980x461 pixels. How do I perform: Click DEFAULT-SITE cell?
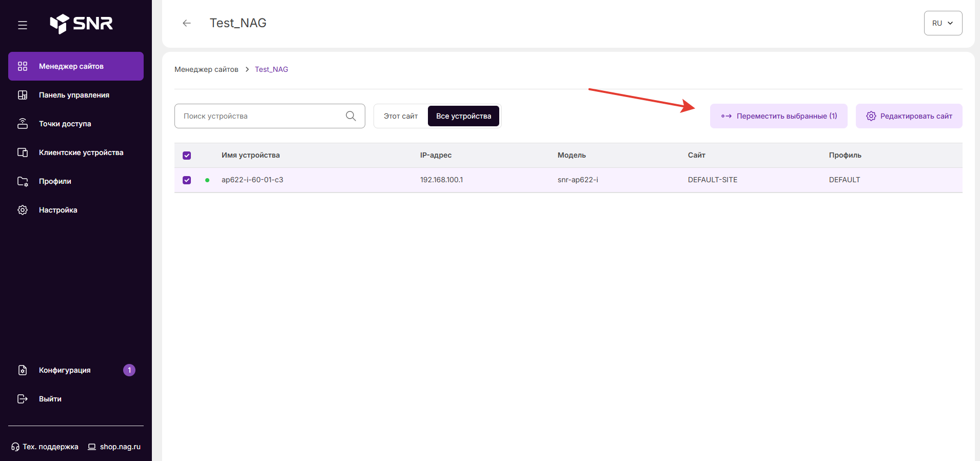coord(713,180)
